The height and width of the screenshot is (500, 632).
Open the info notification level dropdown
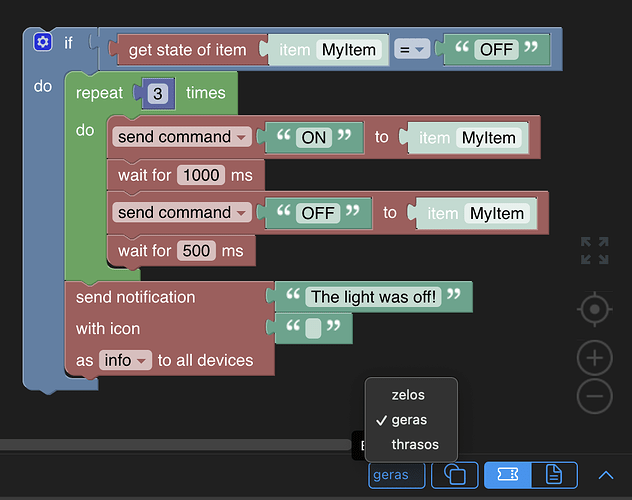coord(125,360)
